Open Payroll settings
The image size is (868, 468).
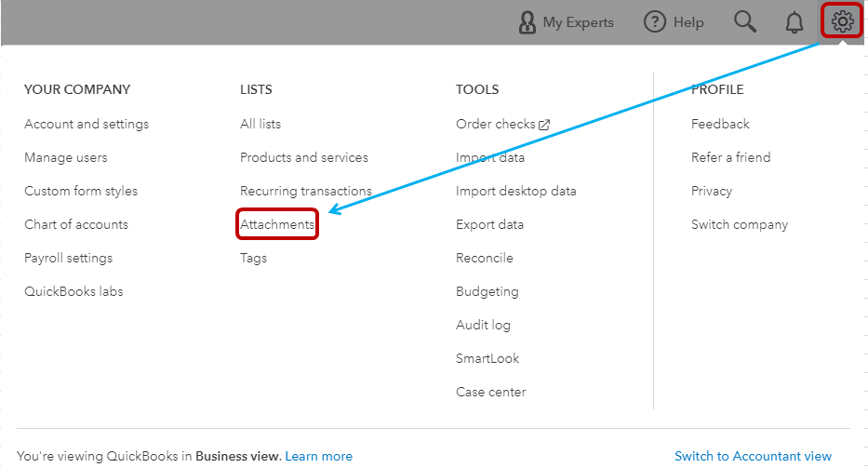click(x=69, y=258)
